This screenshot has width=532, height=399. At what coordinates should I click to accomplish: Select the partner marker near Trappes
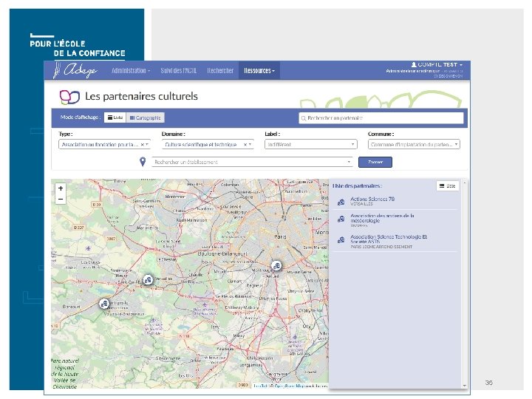point(104,304)
